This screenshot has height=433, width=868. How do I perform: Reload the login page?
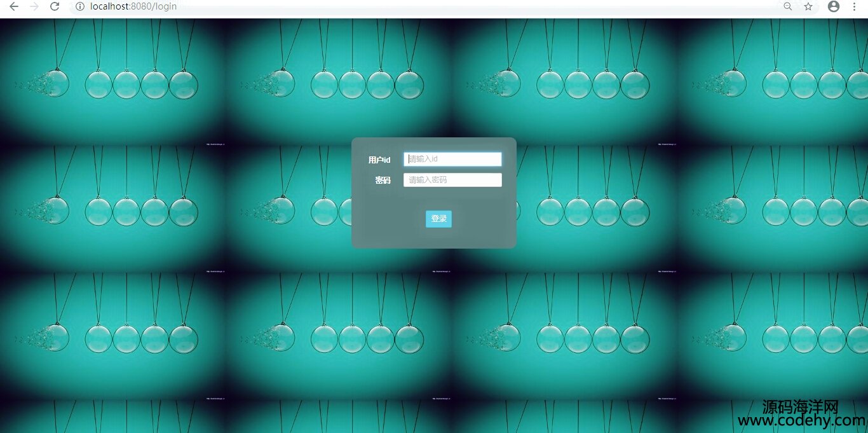[55, 6]
